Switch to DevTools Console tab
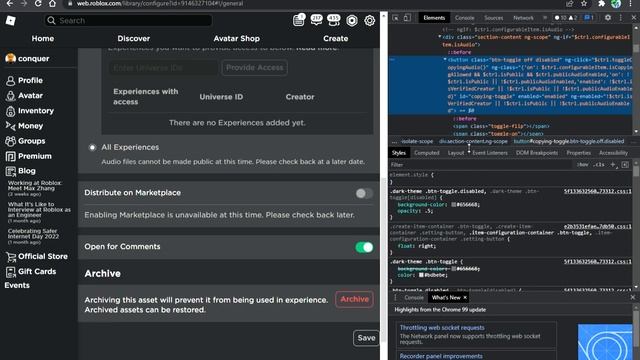 point(464,18)
